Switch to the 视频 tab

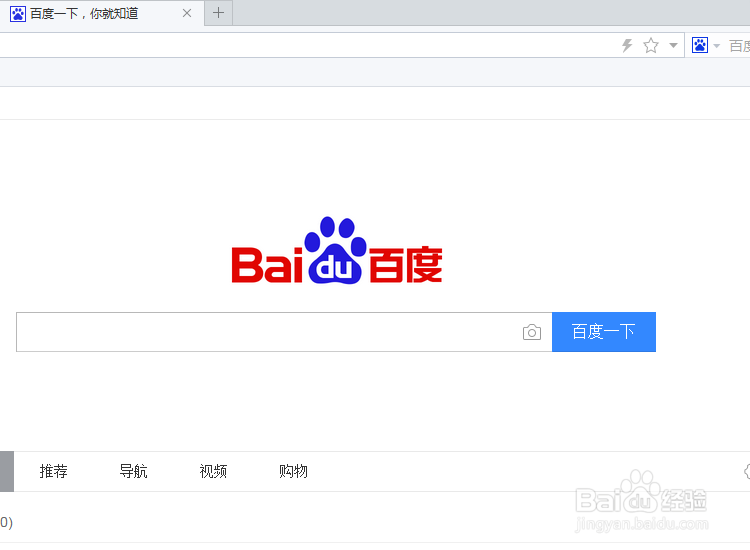(x=213, y=472)
